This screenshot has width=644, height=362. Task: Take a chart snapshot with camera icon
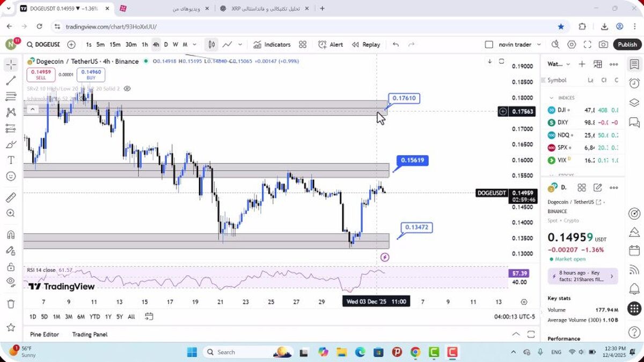(x=604, y=45)
